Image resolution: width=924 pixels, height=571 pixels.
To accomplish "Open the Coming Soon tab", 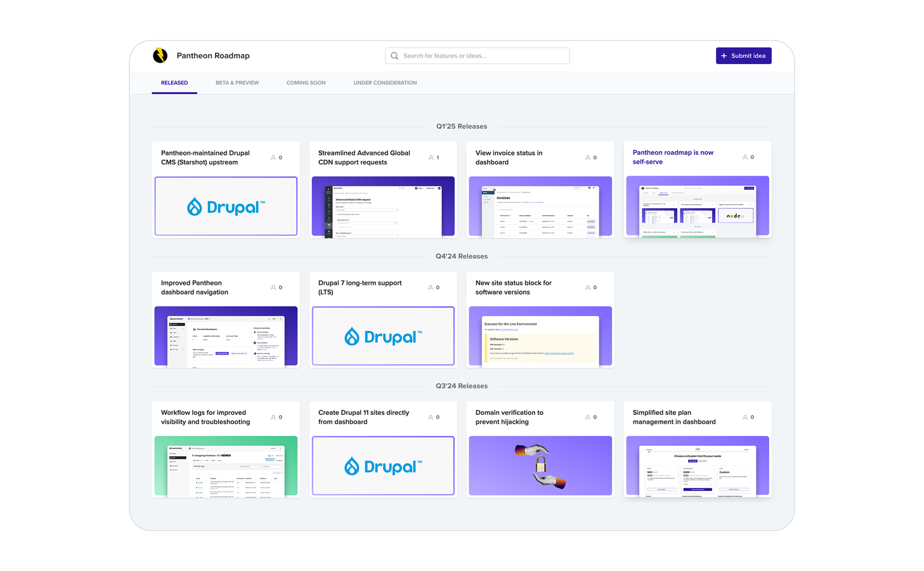I will point(306,83).
